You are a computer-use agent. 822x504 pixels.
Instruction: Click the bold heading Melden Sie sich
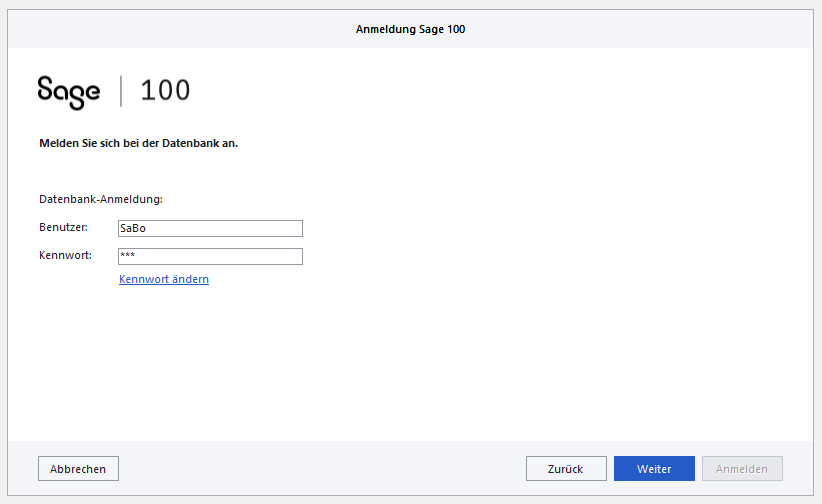(138, 143)
